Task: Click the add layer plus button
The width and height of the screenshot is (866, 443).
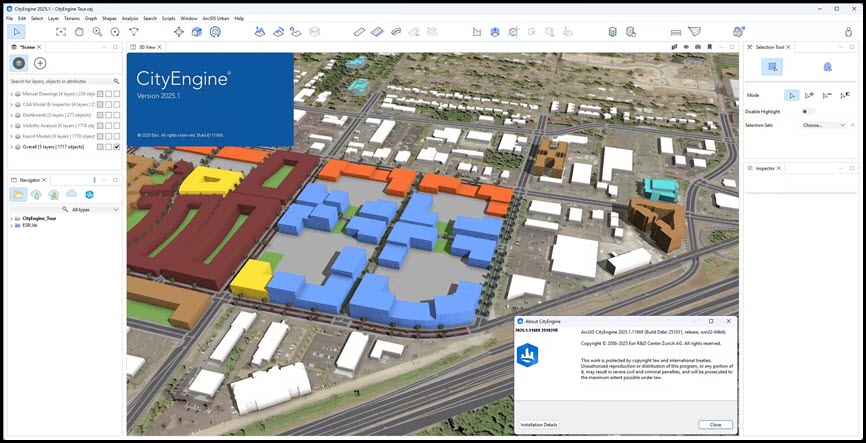Action: (x=40, y=64)
